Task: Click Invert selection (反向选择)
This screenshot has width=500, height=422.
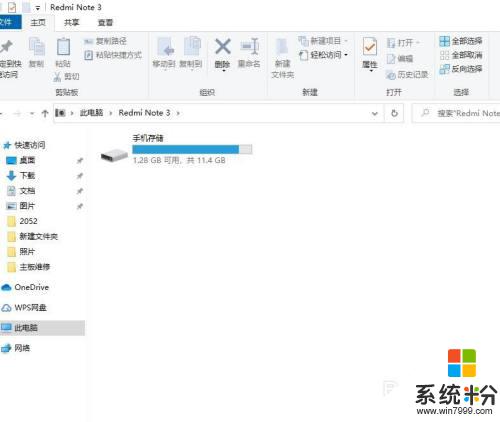Action: pyautogui.click(x=461, y=69)
